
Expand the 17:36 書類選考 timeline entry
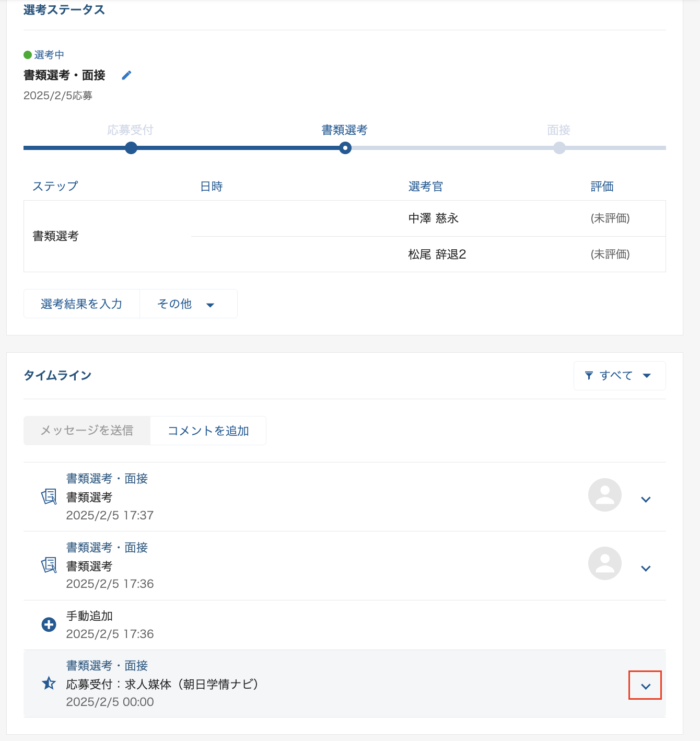point(646,569)
